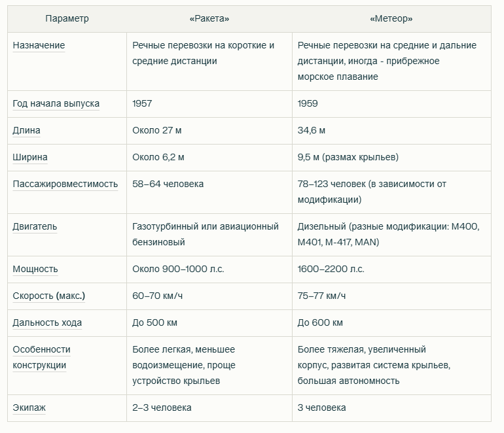The height and width of the screenshot is (433, 504).
Task: Select the cell with year 1957
Action: click(x=209, y=104)
